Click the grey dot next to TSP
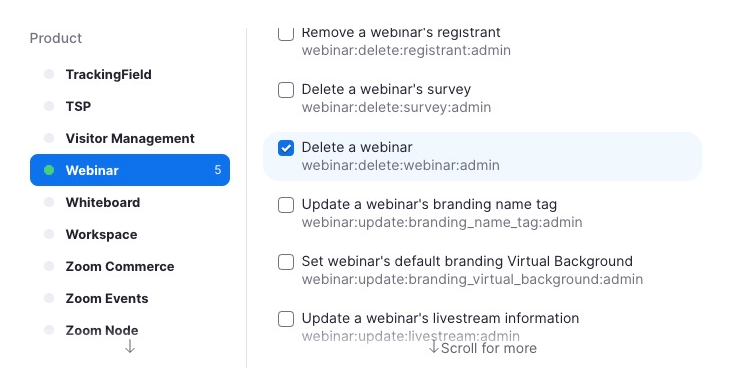Viewport: 735px width, 390px height. click(x=49, y=106)
